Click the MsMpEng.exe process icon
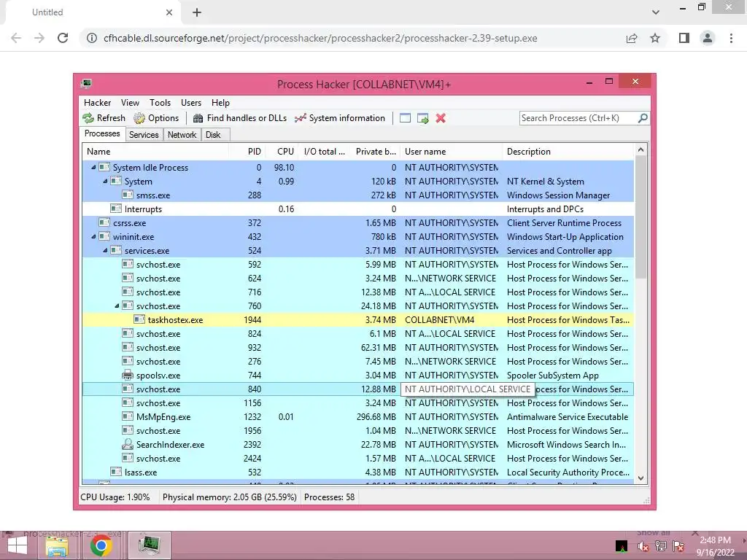 coord(128,416)
